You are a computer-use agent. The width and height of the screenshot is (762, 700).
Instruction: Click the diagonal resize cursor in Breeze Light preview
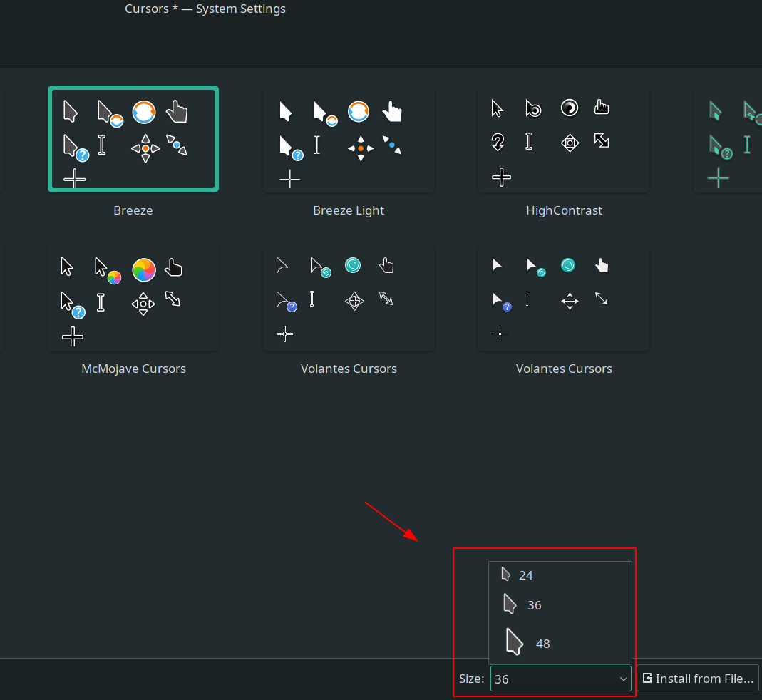(391, 145)
